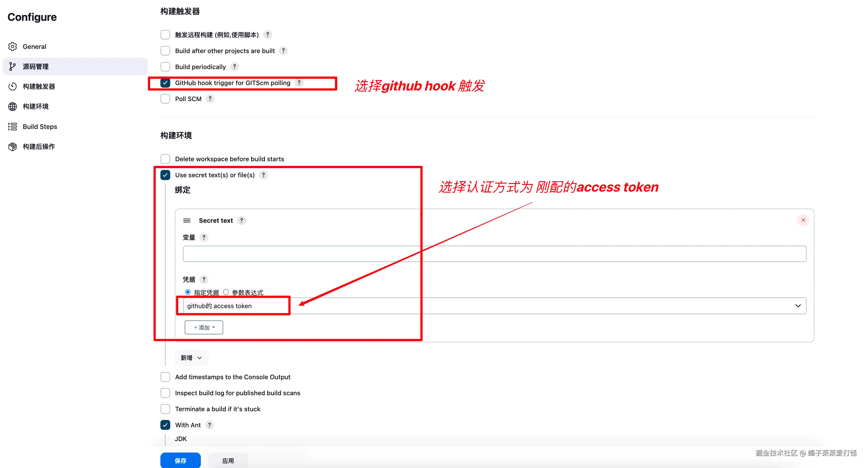The image size is (868, 468).
Task: Click the 源码管理 branch icon
Action: (x=12, y=66)
